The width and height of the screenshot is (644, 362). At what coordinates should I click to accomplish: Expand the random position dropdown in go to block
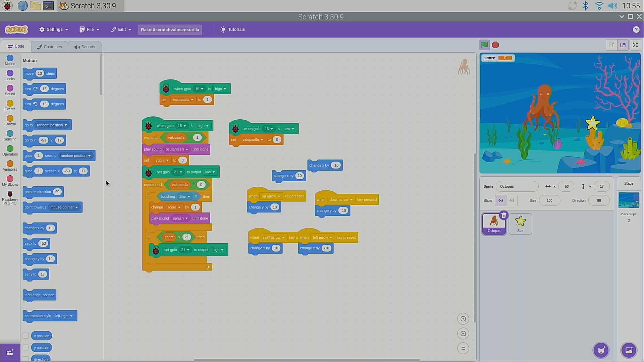[52, 125]
